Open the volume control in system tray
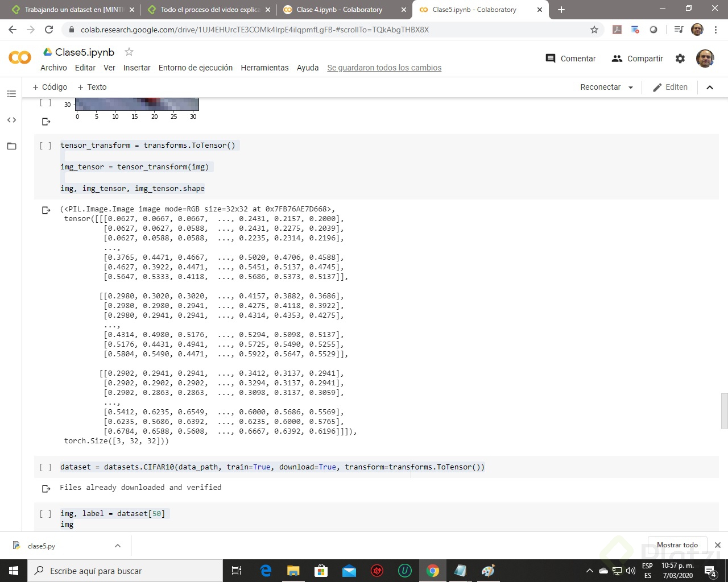The image size is (728, 582). click(631, 571)
